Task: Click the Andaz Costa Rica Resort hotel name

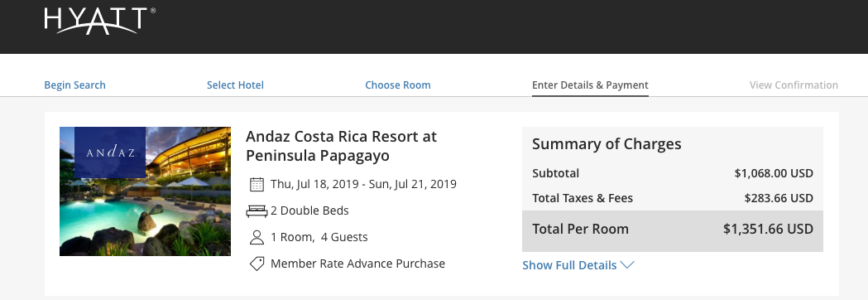Action: (341, 146)
